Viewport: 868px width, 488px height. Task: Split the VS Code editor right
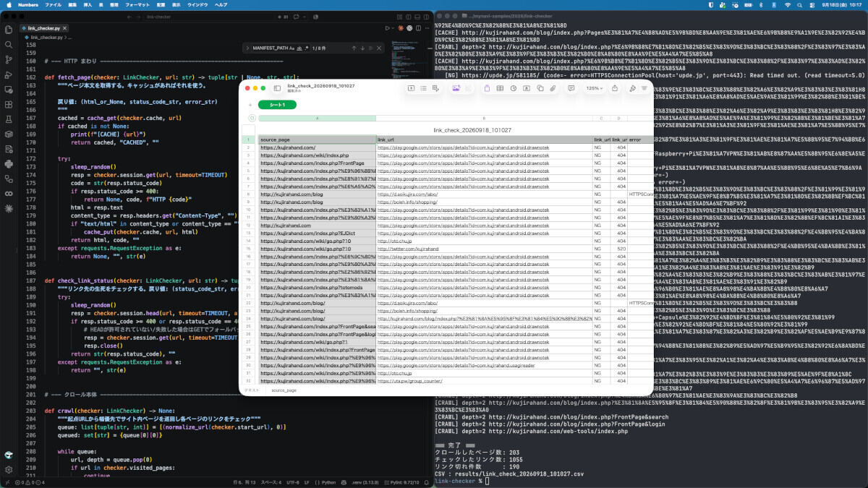(418, 27)
